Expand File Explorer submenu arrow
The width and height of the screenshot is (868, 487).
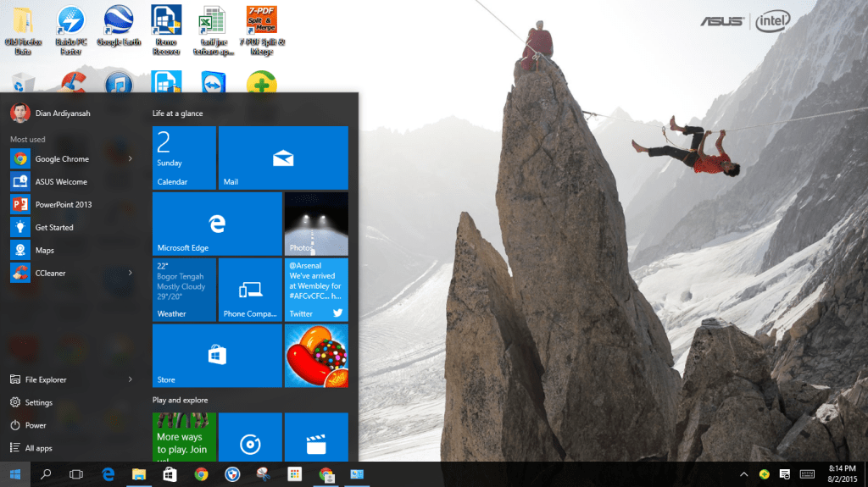[130, 379]
